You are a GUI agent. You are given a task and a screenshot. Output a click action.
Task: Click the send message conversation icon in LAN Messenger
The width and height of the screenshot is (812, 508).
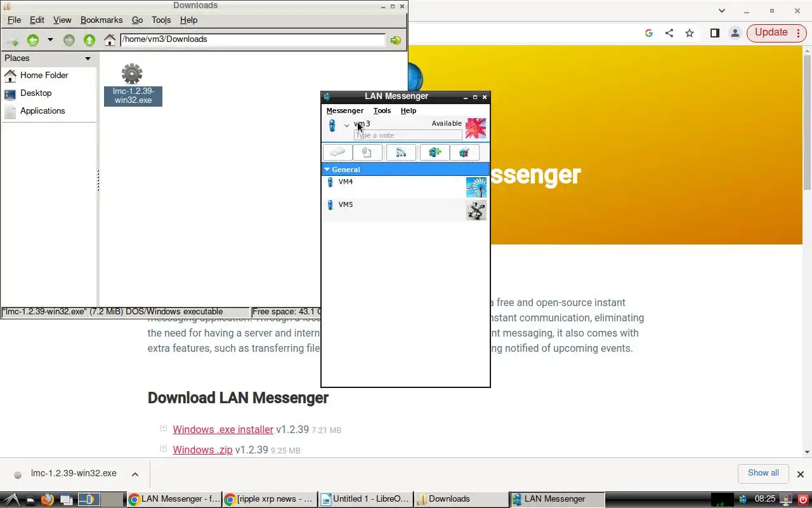(337, 152)
